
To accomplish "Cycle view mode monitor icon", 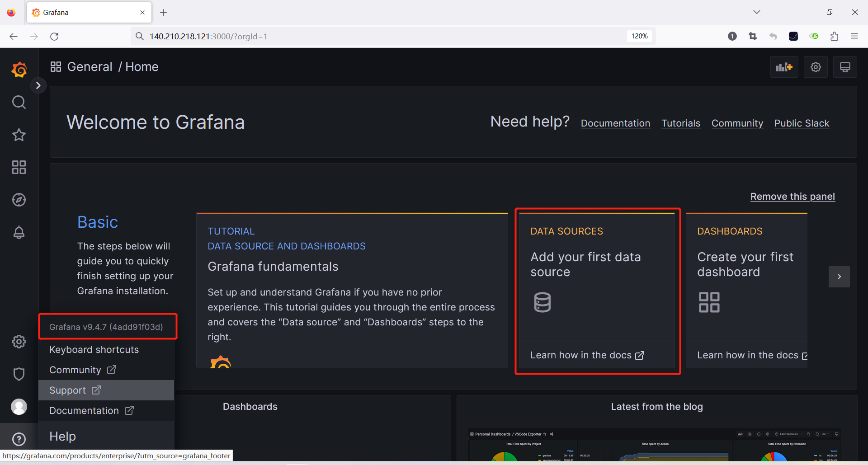I will click(844, 67).
